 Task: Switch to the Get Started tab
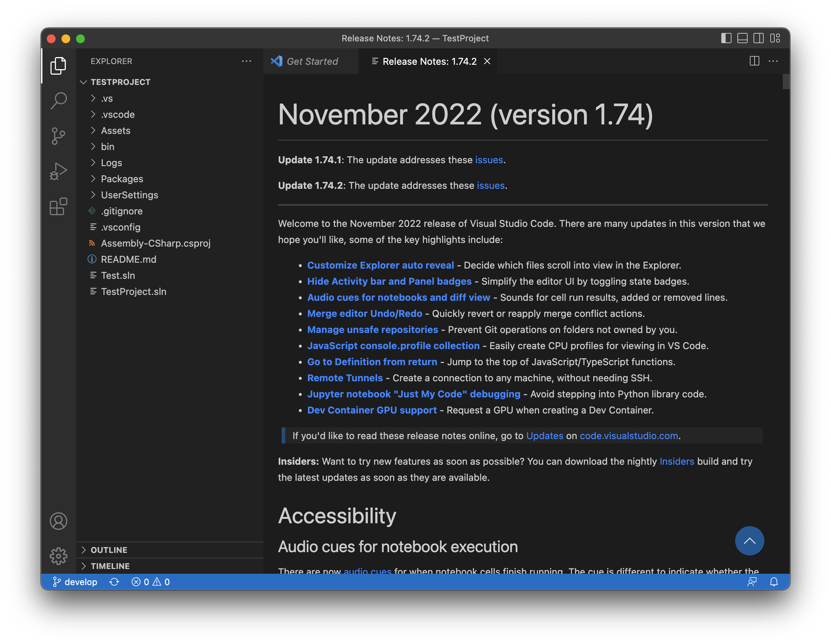pos(312,61)
